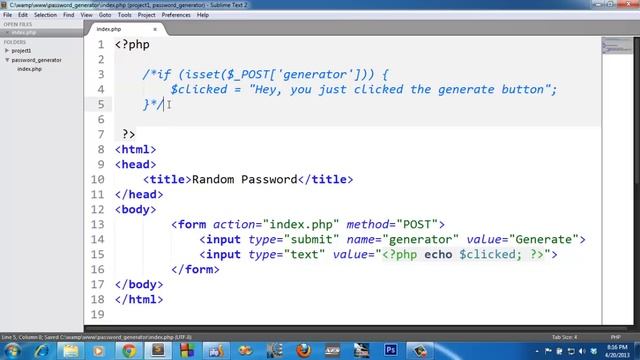
Task: Click the OPEN FILES sidebar heading
Action: [18, 24]
